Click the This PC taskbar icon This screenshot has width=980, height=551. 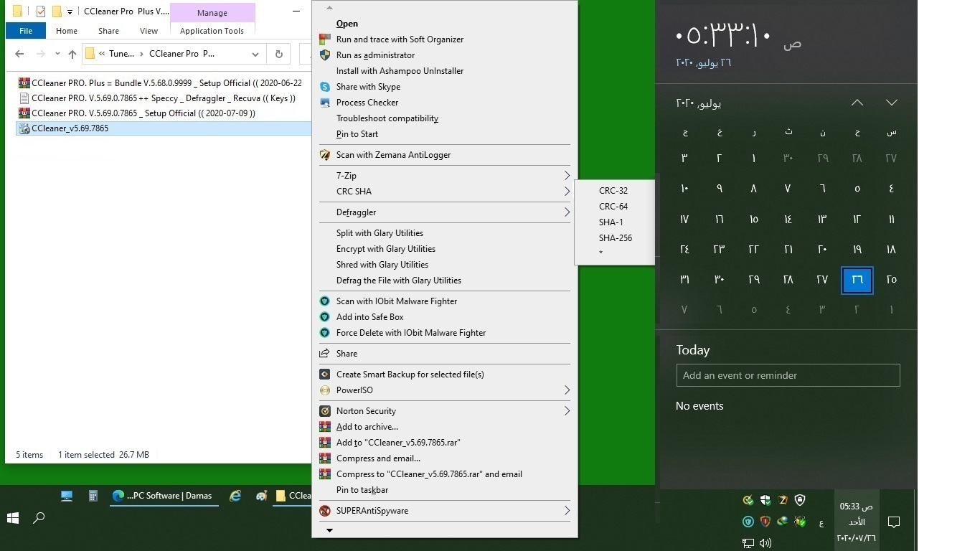[67, 496]
